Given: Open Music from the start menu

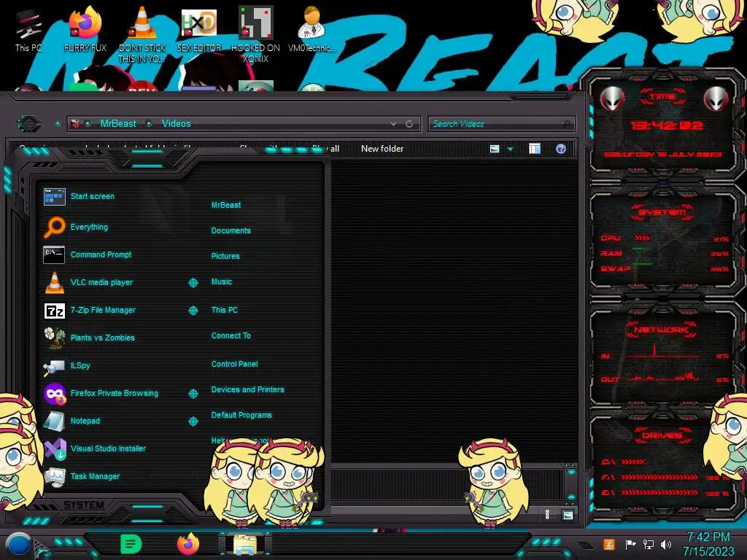Looking at the screenshot, I should (x=222, y=282).
